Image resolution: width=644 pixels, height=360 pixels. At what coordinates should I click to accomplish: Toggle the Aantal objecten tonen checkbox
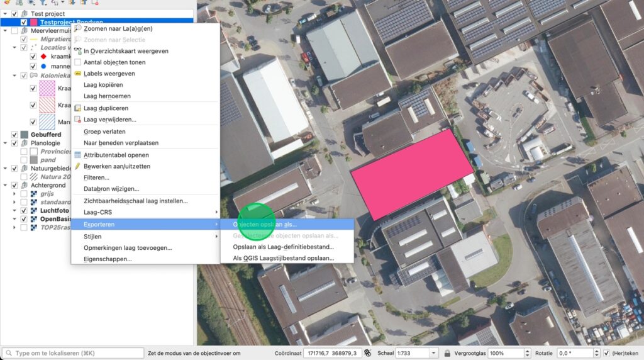tap(78, 62)
